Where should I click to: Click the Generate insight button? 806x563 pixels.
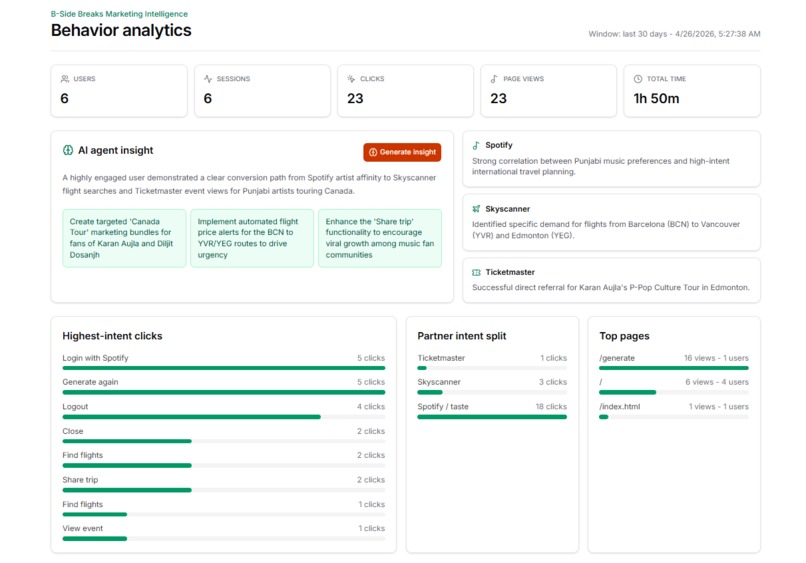click(402, 152)
